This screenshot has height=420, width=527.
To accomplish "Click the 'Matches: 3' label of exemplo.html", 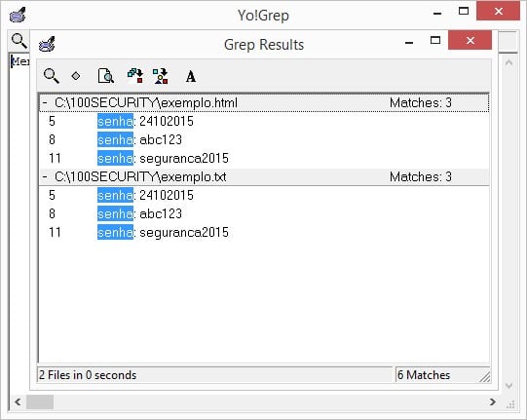I will click(x=421, y=102).
